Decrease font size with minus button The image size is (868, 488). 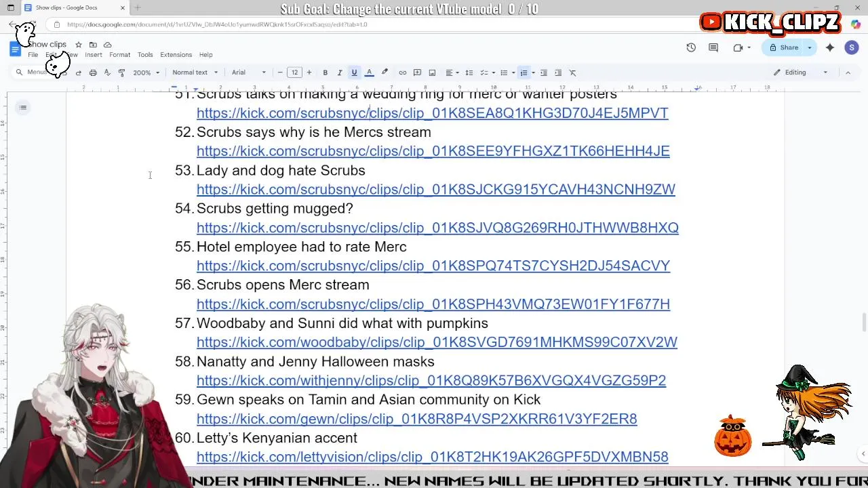pos(280,73)
